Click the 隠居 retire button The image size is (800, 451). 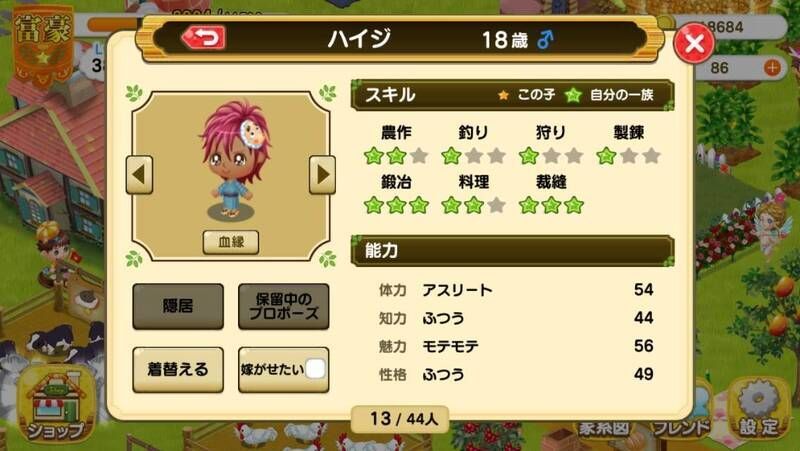(x=178, y=306)
